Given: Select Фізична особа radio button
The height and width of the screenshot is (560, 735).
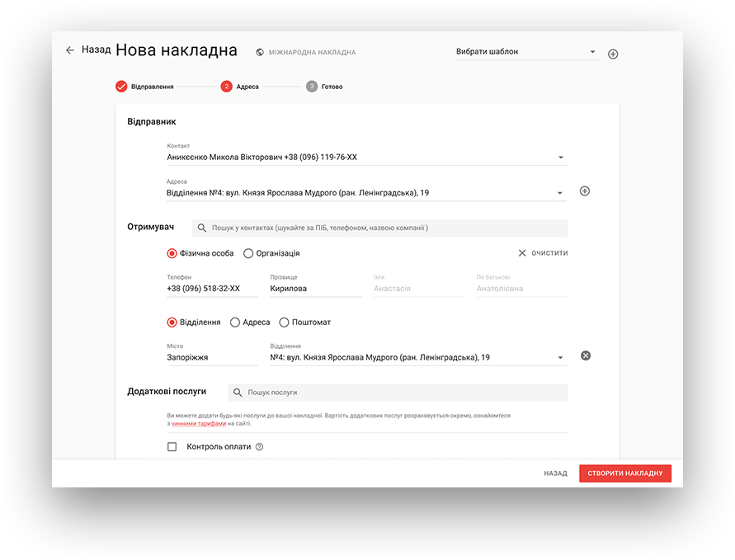Looking at the screenshot, I should [172, 253].
